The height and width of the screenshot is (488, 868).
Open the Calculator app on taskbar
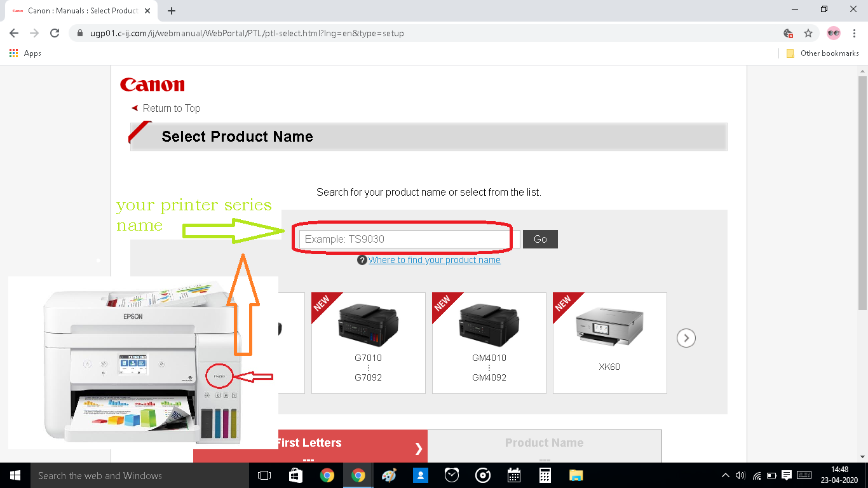(x=545, y=475)
